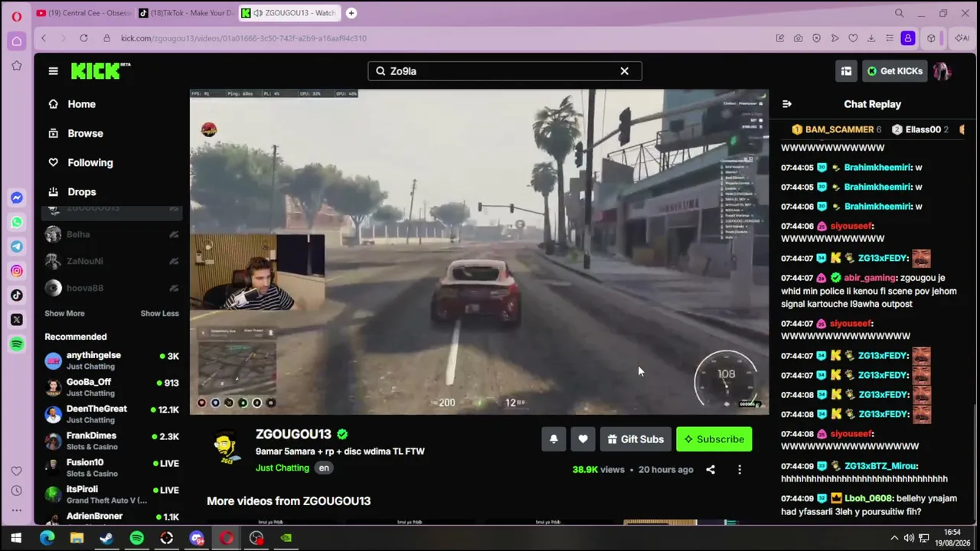This screenshot has height=551, width=980.
Task: Reload the current page
Action: point(83,38)
